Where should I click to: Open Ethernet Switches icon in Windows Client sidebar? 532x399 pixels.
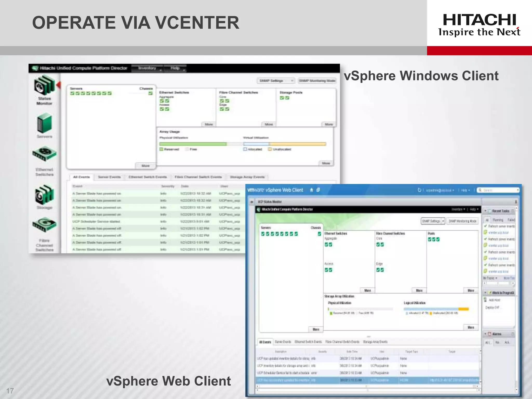click(44, 154)
